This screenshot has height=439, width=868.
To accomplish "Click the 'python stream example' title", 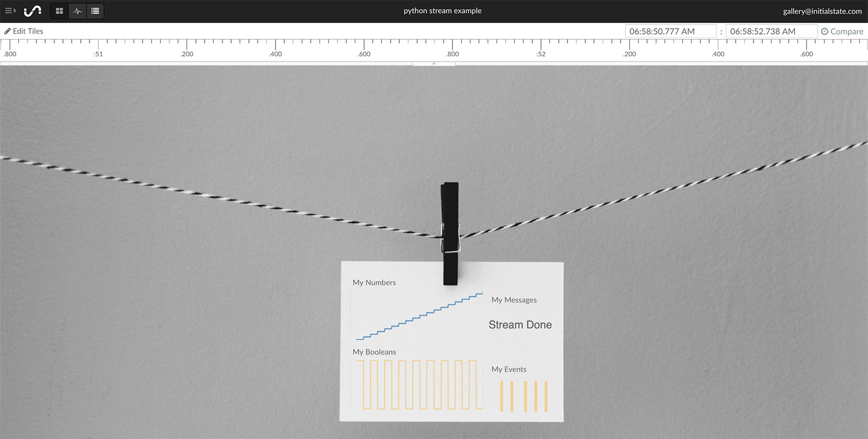I will coord(442,11).
